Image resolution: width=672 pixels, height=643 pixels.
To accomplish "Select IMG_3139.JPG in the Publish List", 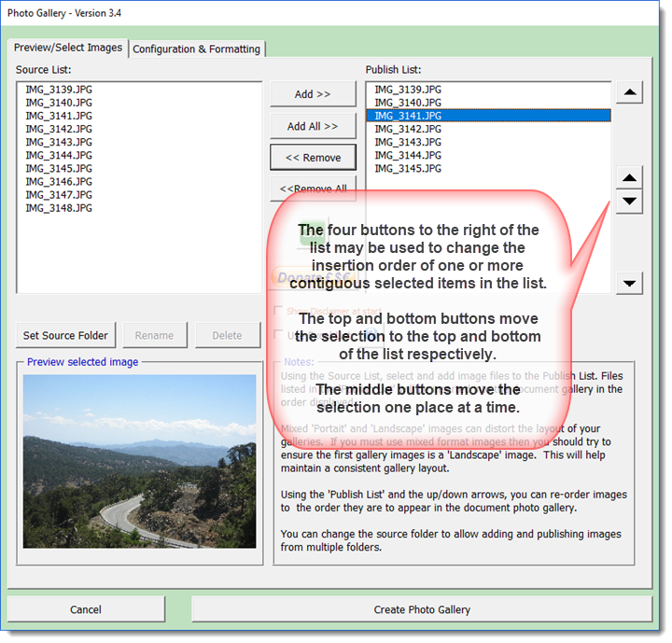I will pos(408,89).
